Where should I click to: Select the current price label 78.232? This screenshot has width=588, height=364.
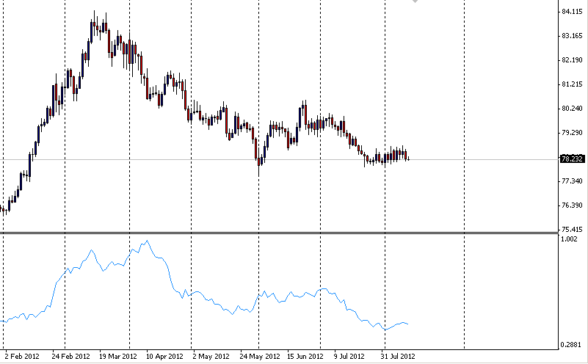573,159
